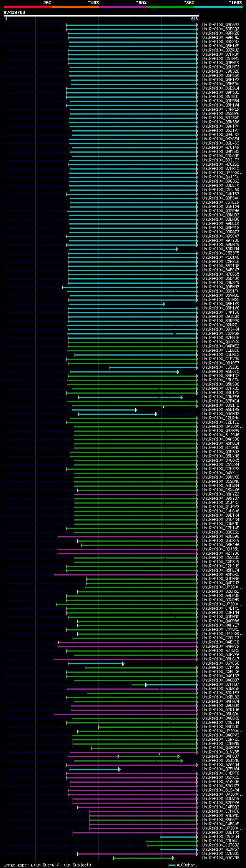
Task: Click UniRef100_Q6J5M6 hit
Action: click(x=221, y=760)
